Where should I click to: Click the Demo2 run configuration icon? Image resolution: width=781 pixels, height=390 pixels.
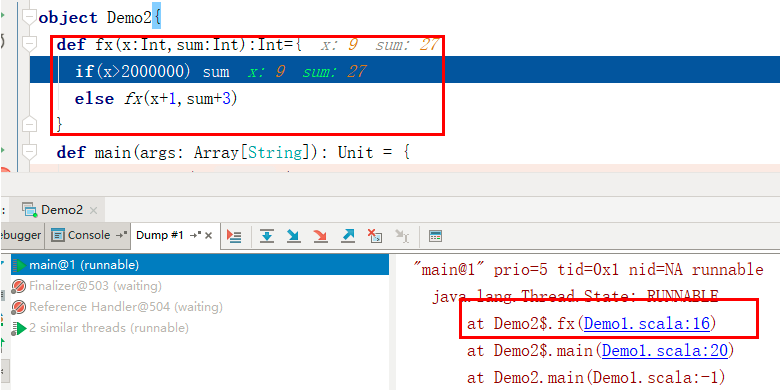pyautogui.click(x=30, y=210)
